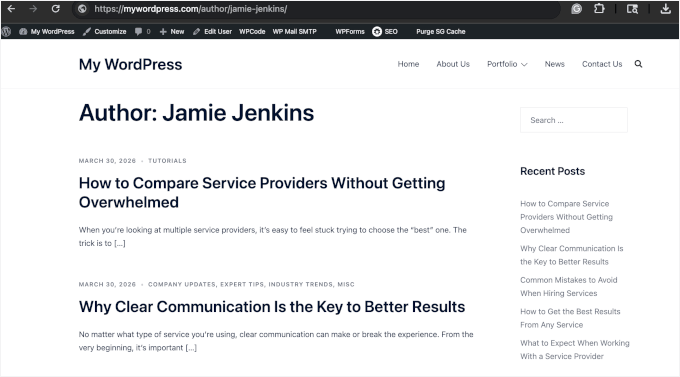The image size is (680, 377).
Task: Open recent post Common Mistakes to Avoid
Action: tap(569, 287)
